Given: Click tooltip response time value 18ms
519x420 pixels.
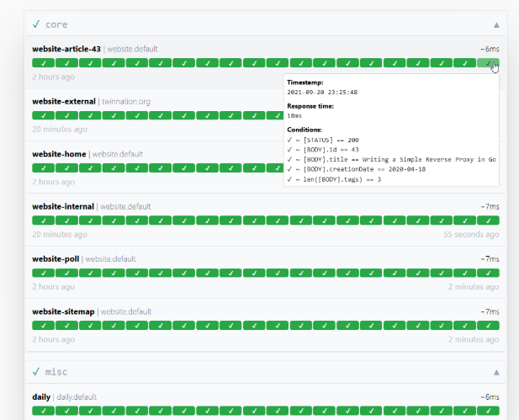Looking at the screenshot, I should [x=294, y=116].
